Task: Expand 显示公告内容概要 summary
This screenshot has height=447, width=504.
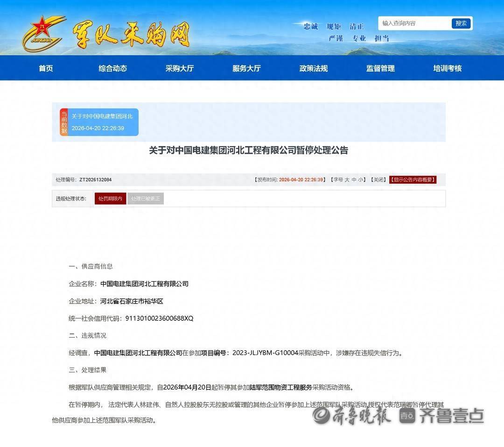Action: click(413, 180)
